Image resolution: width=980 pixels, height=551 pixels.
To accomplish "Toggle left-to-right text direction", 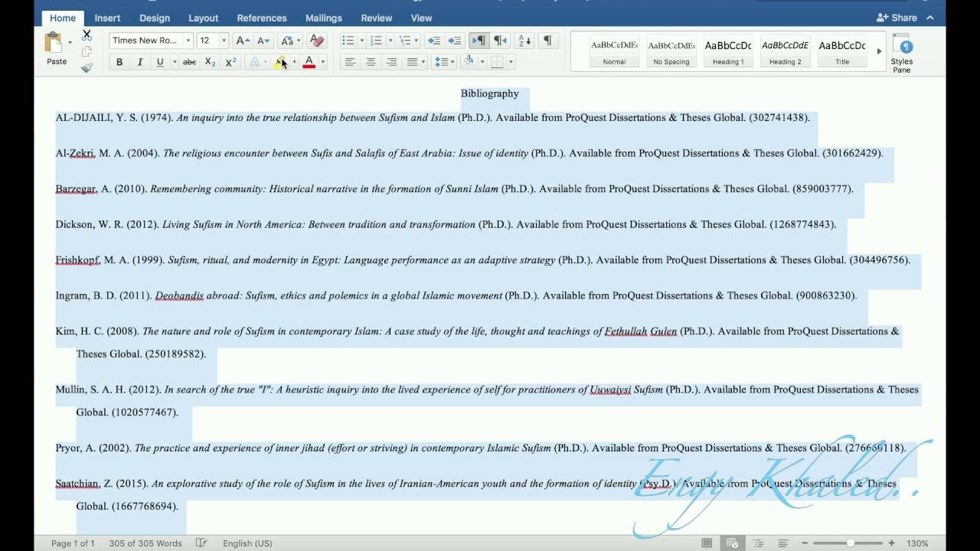I will click(479, 41).
